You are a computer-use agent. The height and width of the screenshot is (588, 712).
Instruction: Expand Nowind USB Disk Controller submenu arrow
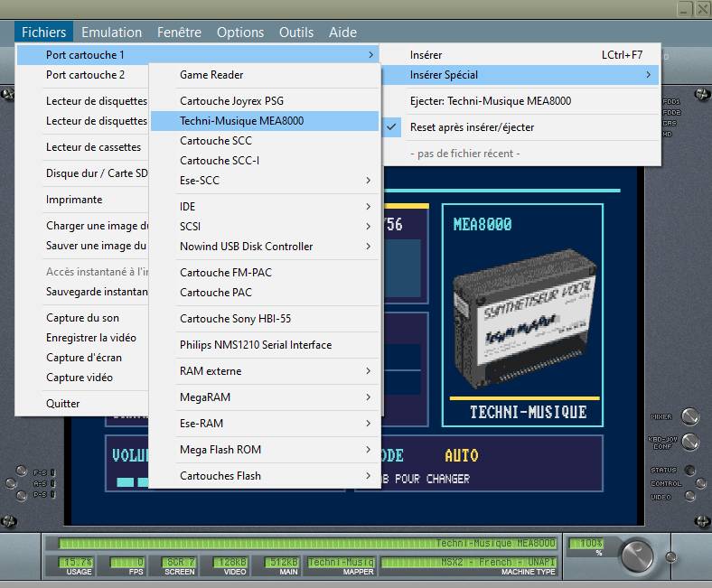point(369,246)
